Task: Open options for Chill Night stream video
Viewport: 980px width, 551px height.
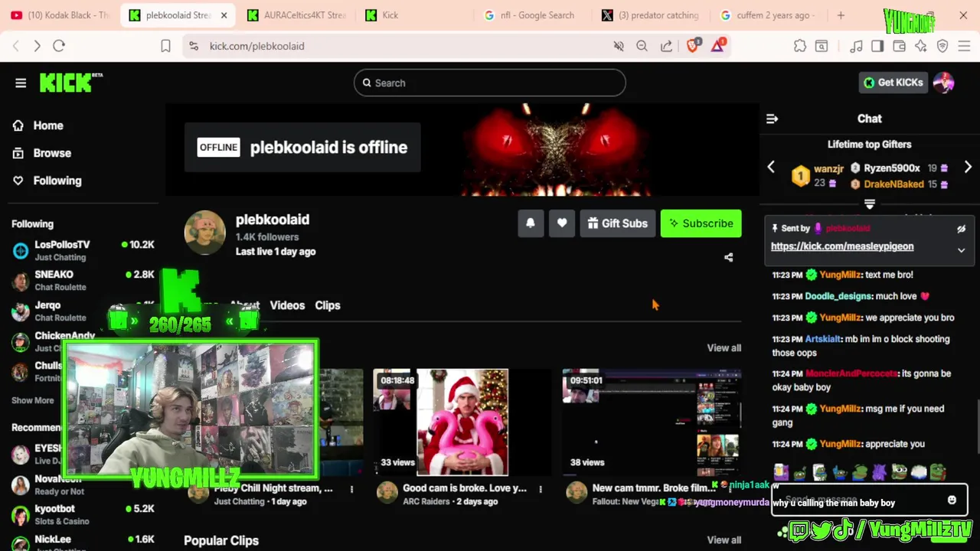Action: pyautogui.click(x=351, y=489)
